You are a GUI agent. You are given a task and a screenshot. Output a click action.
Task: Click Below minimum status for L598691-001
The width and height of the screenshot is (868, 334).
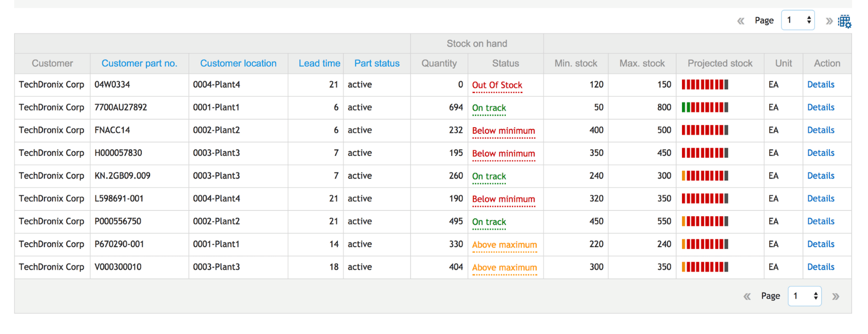point(503,199)
